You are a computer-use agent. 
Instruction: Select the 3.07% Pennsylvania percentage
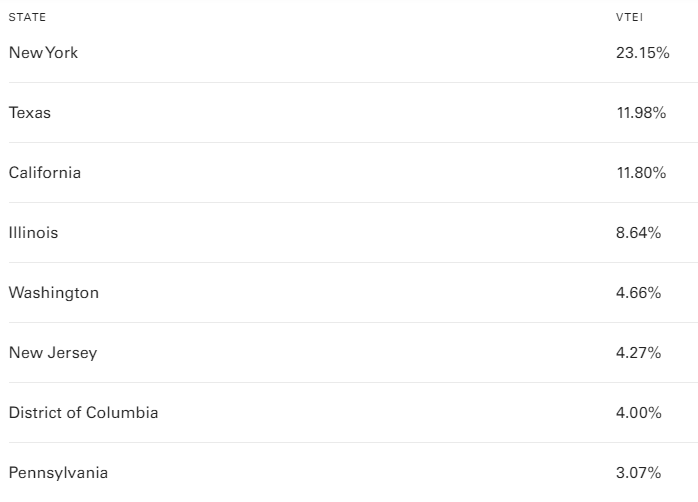pos(639,472)
